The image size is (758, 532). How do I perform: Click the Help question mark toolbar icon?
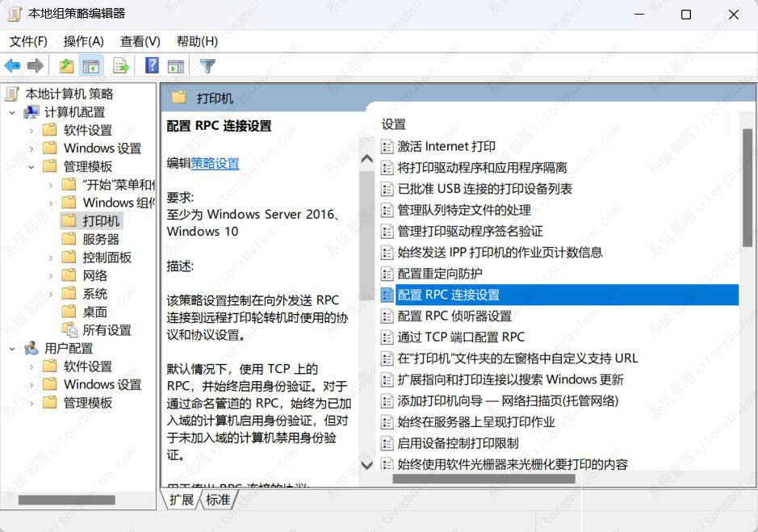(150, 65)
